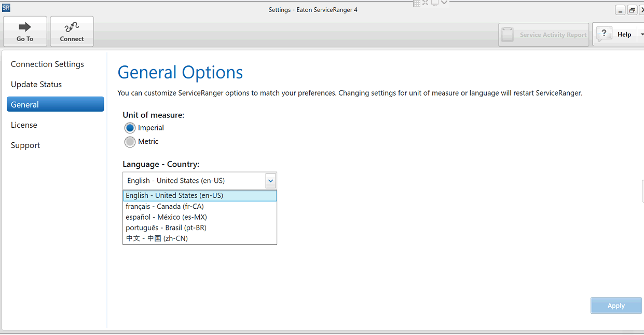Select the Imperial unit of measure
This screenshot has width=644, height=335.
(130, 128)
